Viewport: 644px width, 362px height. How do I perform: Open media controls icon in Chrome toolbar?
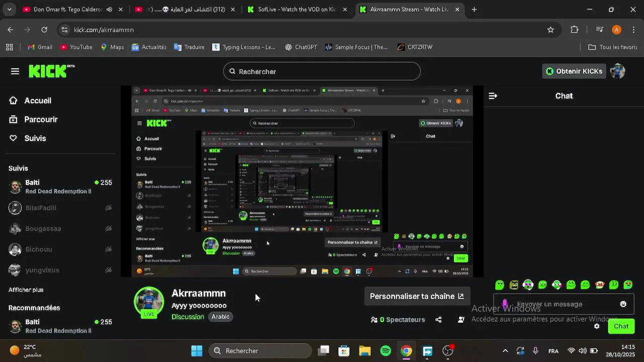point(599,30)
